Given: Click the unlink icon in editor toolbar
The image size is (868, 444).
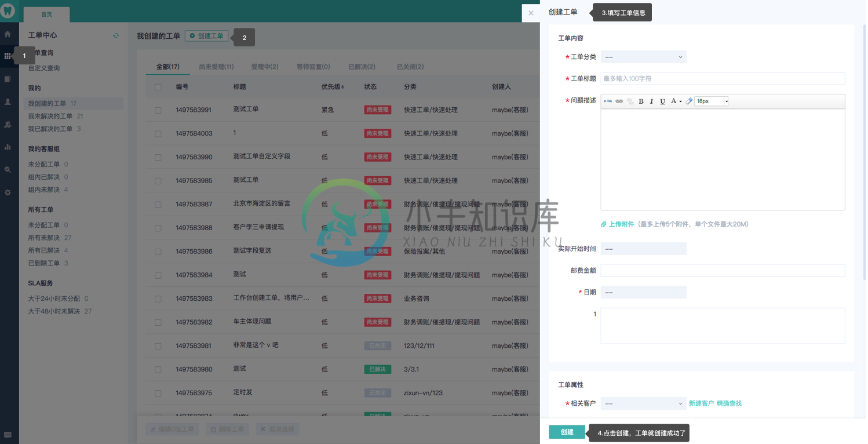Looking at the screenshot, I should (x=630, y=101).
